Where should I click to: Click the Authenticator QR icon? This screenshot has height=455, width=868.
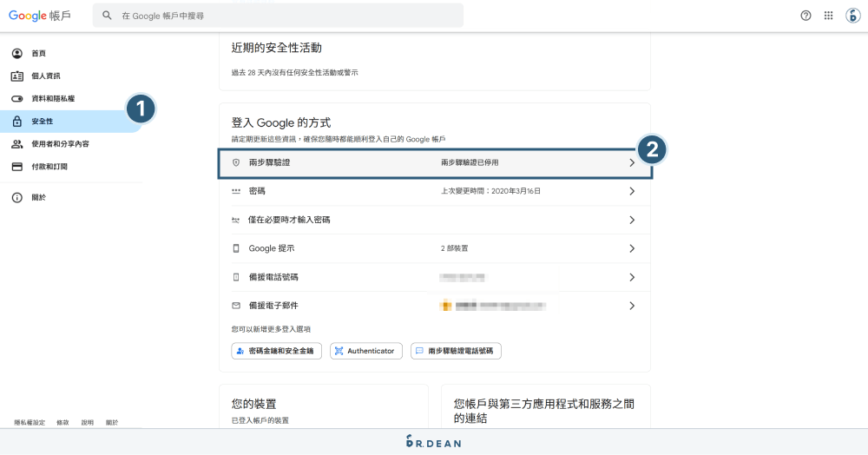coord(339,351)
